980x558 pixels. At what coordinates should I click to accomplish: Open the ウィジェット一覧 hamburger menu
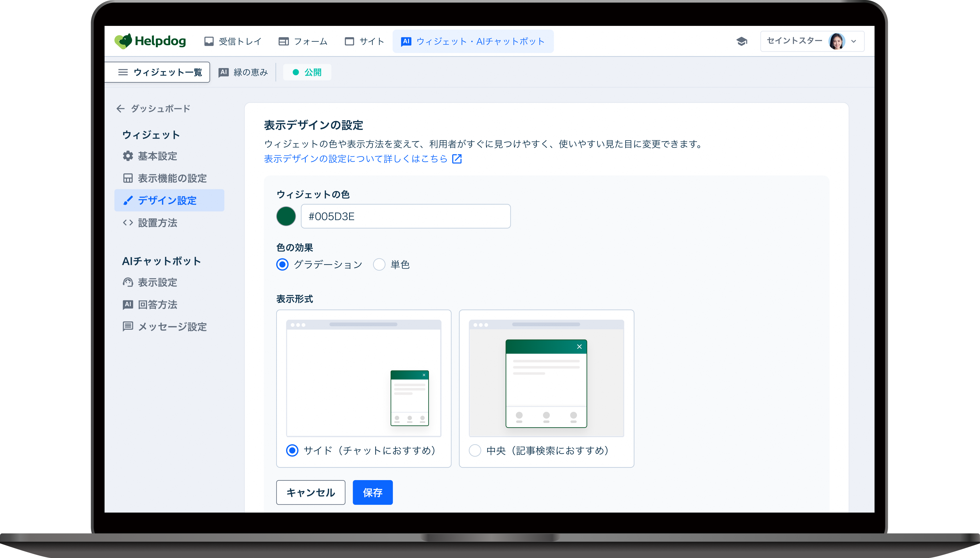(x=123, y=72)
